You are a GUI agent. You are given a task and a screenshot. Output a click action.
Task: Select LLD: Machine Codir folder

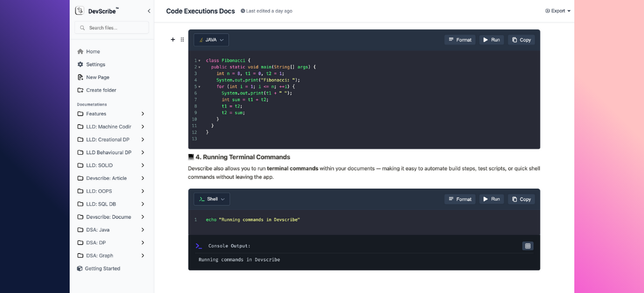(108, 127)
